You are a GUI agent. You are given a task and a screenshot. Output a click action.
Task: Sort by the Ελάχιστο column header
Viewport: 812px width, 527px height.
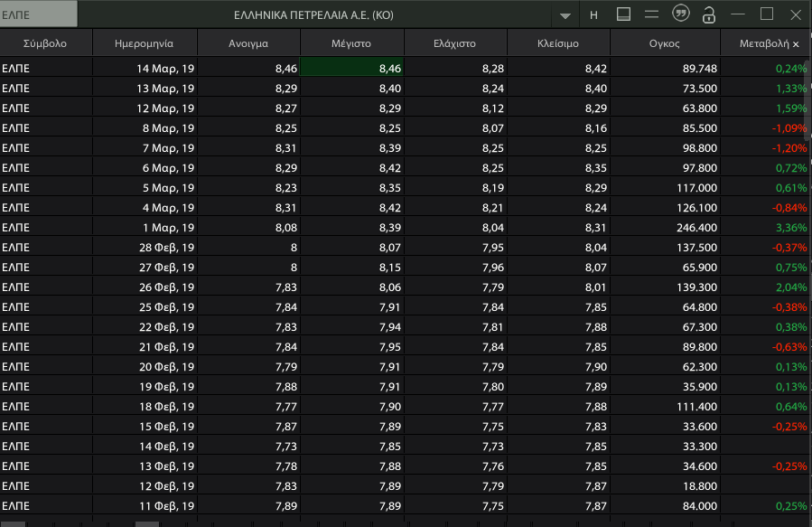(454, 43)
